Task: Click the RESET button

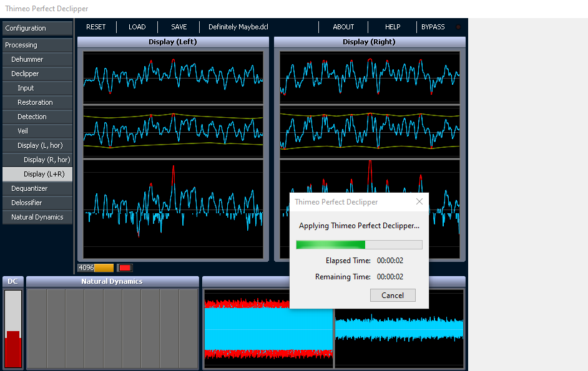Action: (96, 27)
